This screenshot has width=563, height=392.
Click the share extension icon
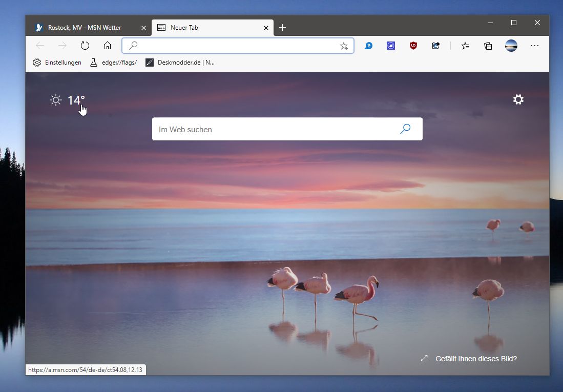435,46
